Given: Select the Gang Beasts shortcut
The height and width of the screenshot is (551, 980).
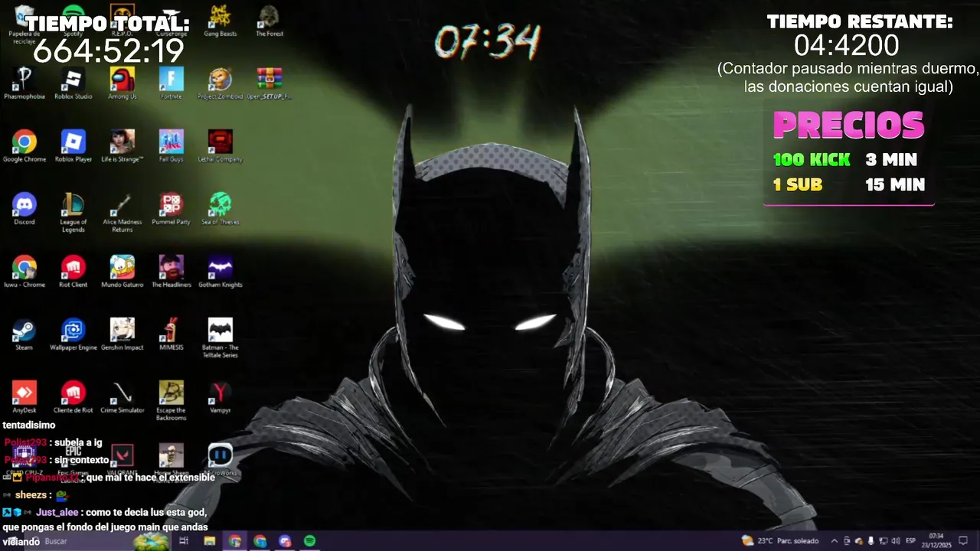Looking at the screenshot, I should 220,21.
